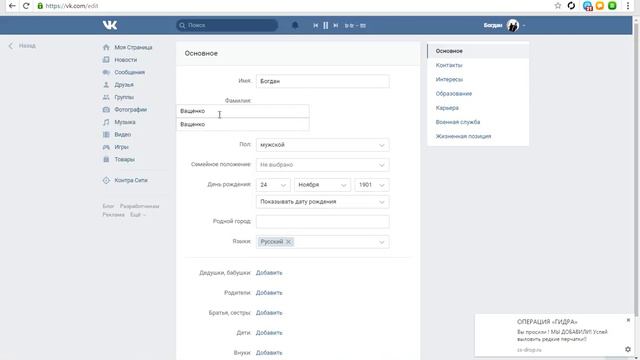Click Добавить next to Братья, сестры
Screen dimensions: 640x360
pyautogui.click(x=269, y=313)
